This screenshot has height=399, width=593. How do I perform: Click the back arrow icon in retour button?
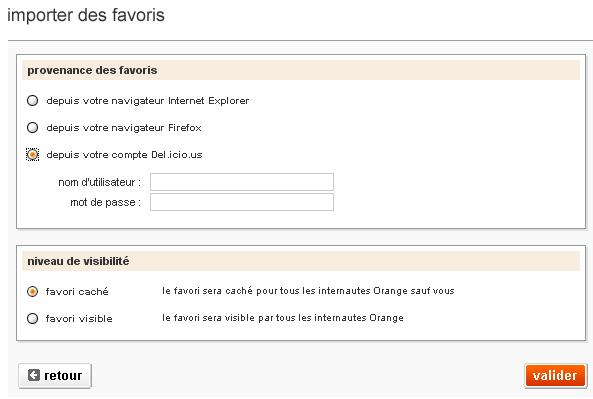(x=33, y=375)
